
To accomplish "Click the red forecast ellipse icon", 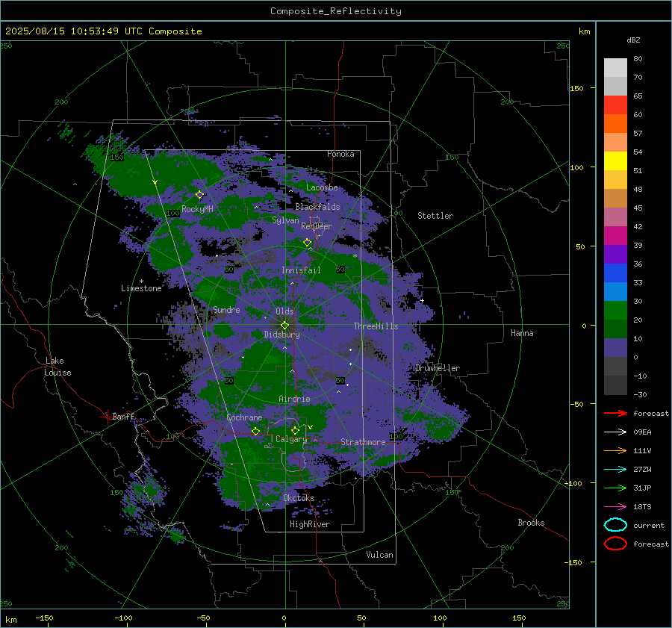I will pos(615,544).
